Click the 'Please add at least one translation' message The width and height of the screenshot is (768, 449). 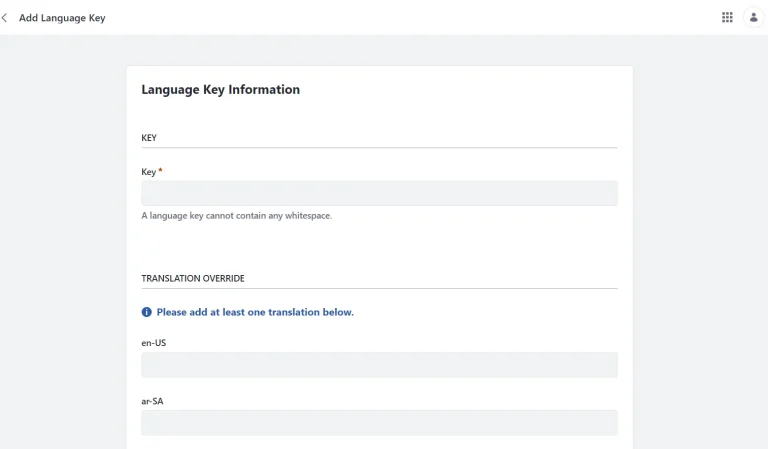(255, 312)
